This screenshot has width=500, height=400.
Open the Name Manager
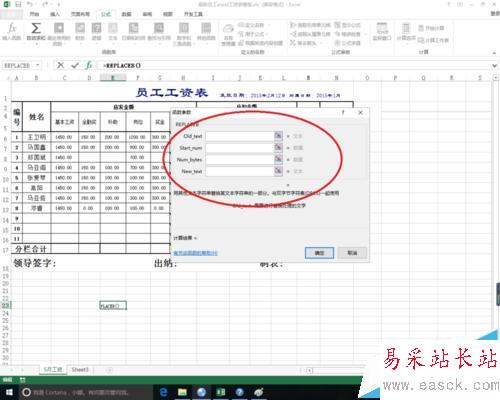pyautogui.click(x=228, y=34)
